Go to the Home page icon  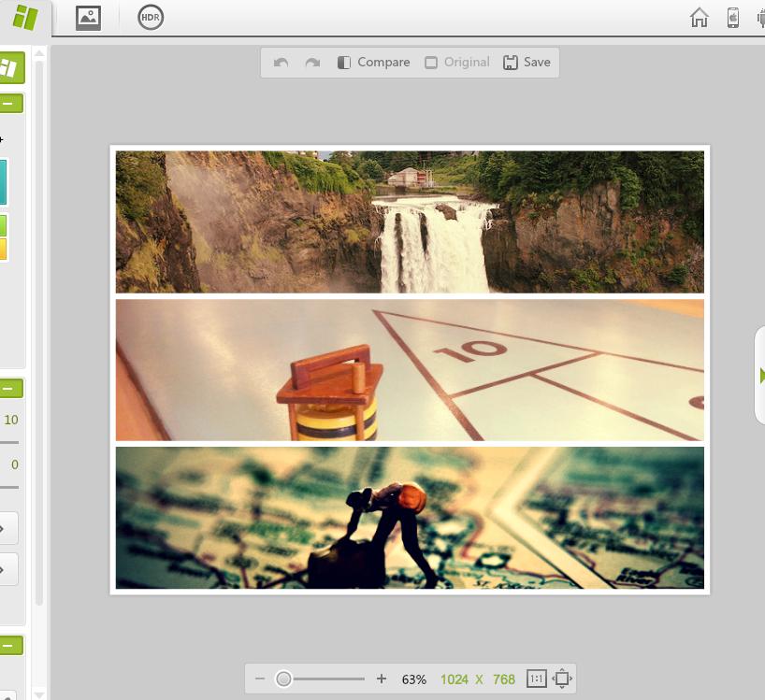699,18
